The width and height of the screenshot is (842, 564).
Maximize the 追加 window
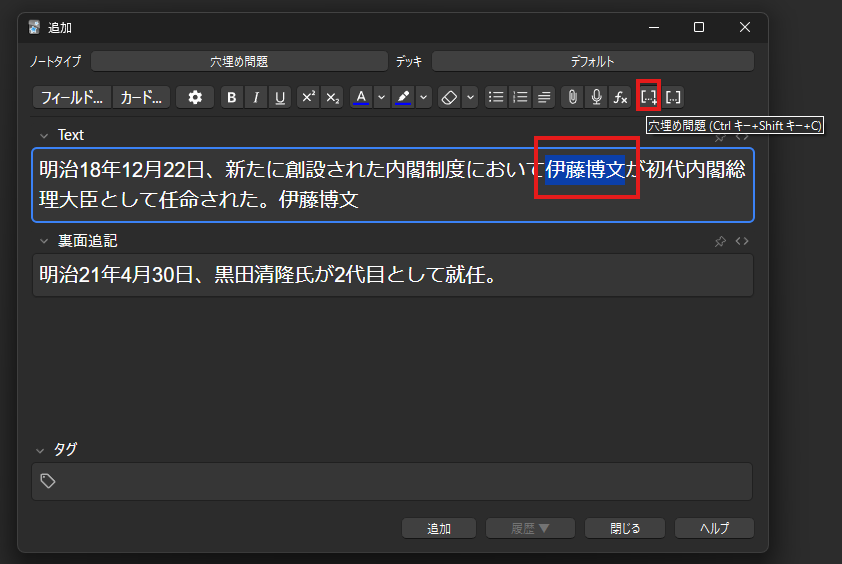coord(699,27)
